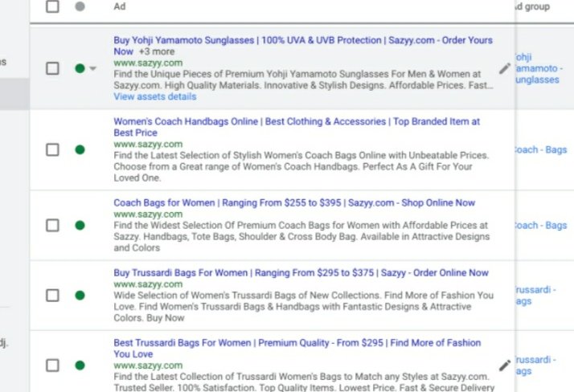574x392 pixels.
Task: Click description 'Find the Unique Pieces of Premium Yohji'
Action: point(303,80)
